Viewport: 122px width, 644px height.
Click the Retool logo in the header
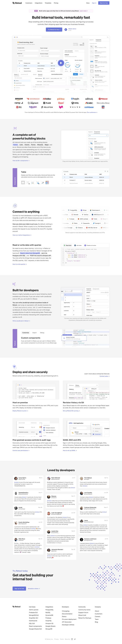pos(17,3)
